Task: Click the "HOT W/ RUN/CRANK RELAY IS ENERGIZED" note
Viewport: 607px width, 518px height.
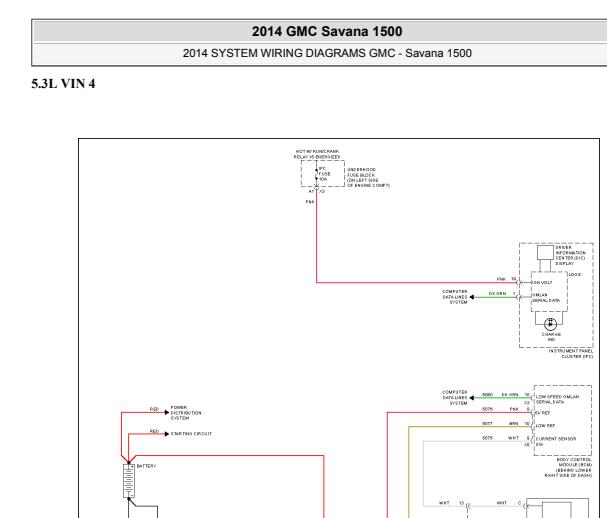Action: 317,154
